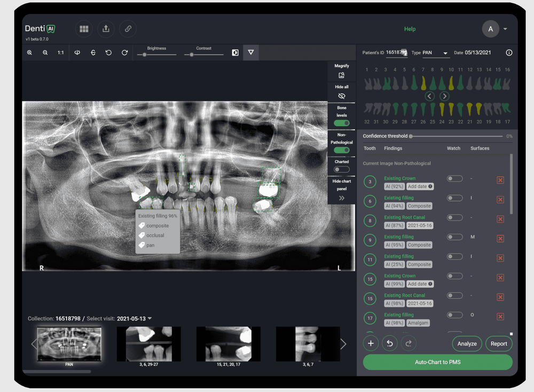Select pan tag in tooltip
This screenshot has height=392, width=534.
coord(146,245)
